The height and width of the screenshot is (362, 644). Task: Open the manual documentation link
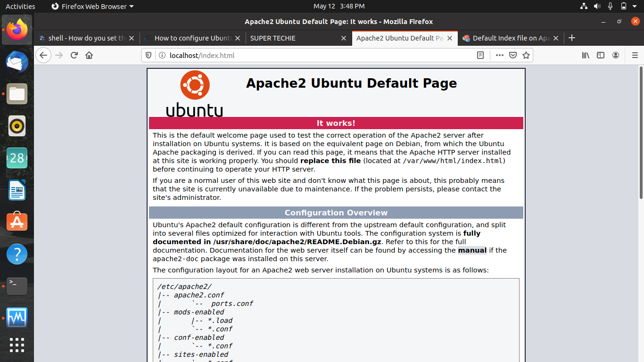point(472,250)
